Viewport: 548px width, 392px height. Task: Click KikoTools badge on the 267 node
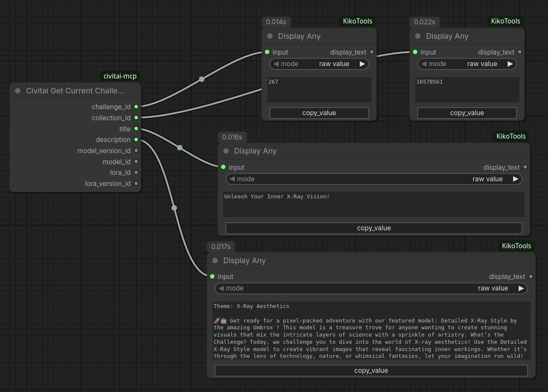[x=358, y=21]
